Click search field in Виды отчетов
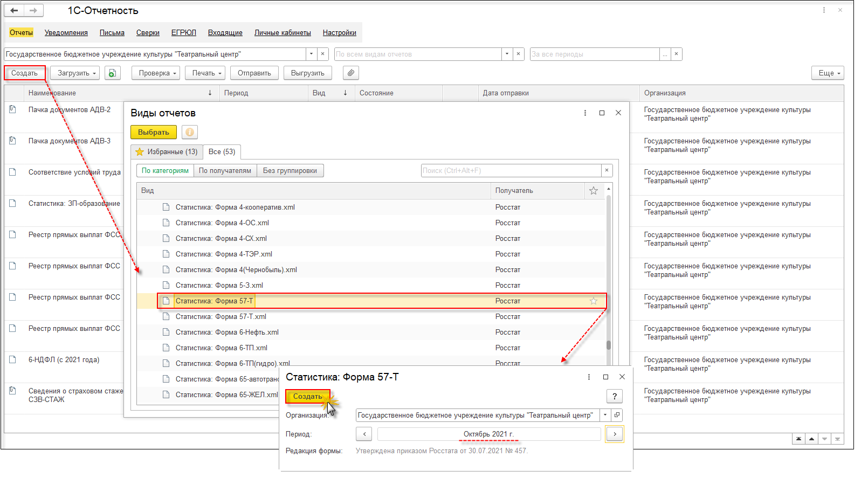Image resolution: width=868 pixels, height=485 pixels. [x=511, y=170]
